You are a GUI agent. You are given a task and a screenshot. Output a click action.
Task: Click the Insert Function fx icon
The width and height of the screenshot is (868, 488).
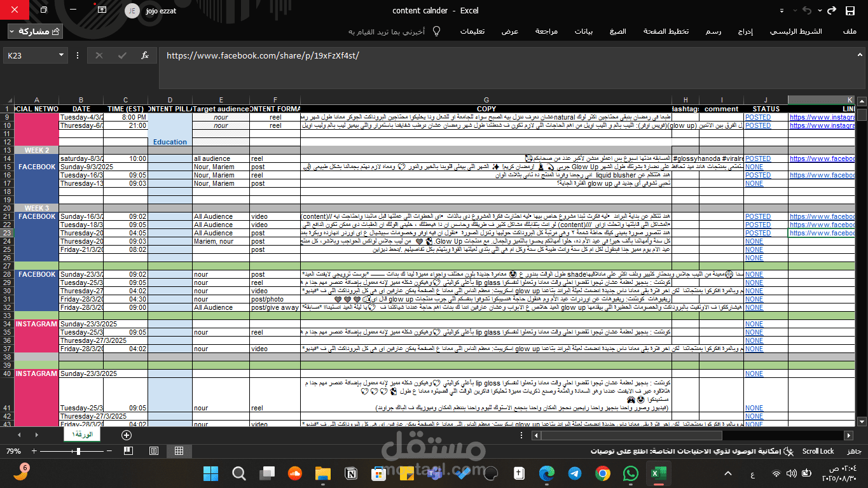coord(145,55)
